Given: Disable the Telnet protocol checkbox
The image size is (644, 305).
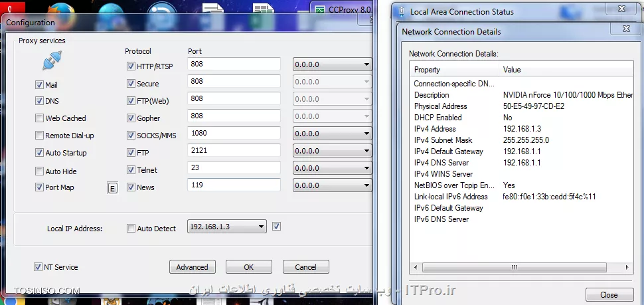Looking at the screenshot, I should (x=131, y=169).
